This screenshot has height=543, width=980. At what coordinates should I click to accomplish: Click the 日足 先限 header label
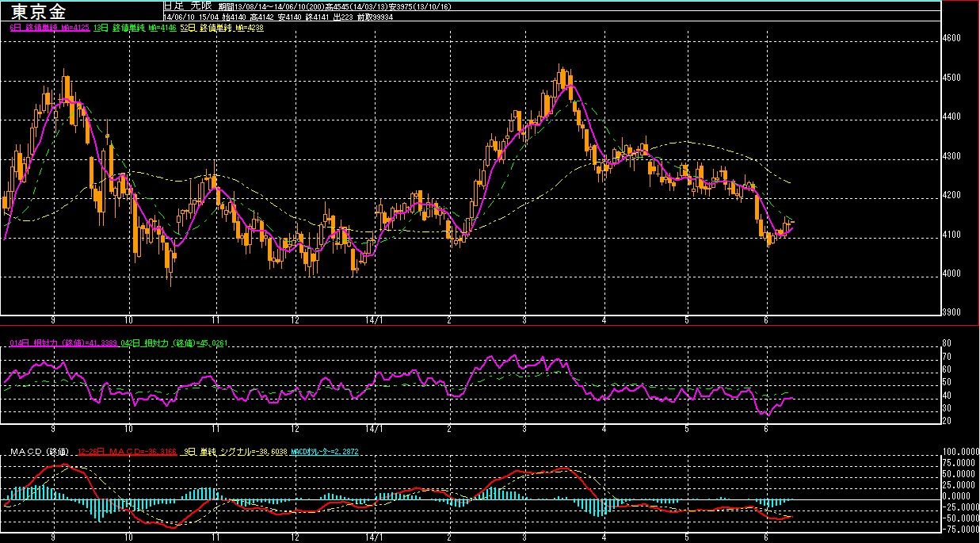pos(188,5)
